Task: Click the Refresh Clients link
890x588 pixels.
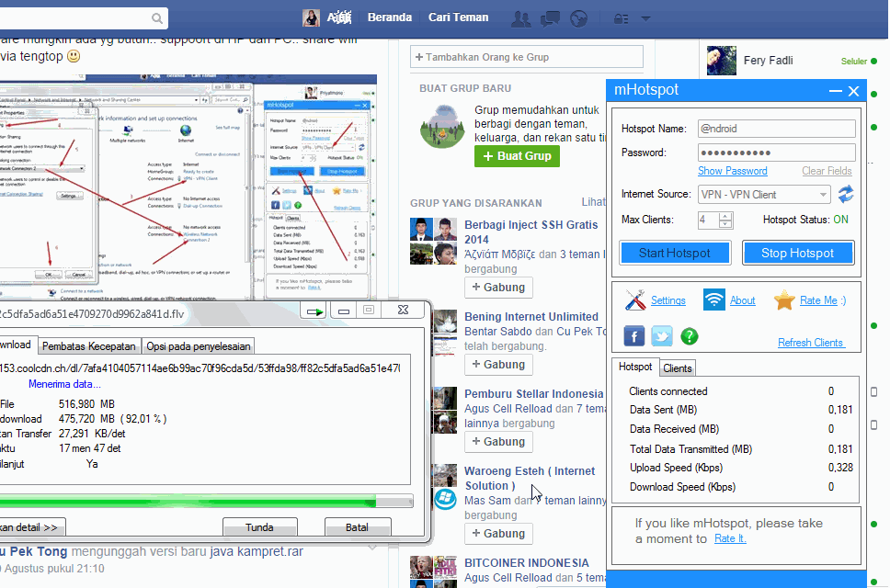Action: pyautogui.click(x=811, y=343)
